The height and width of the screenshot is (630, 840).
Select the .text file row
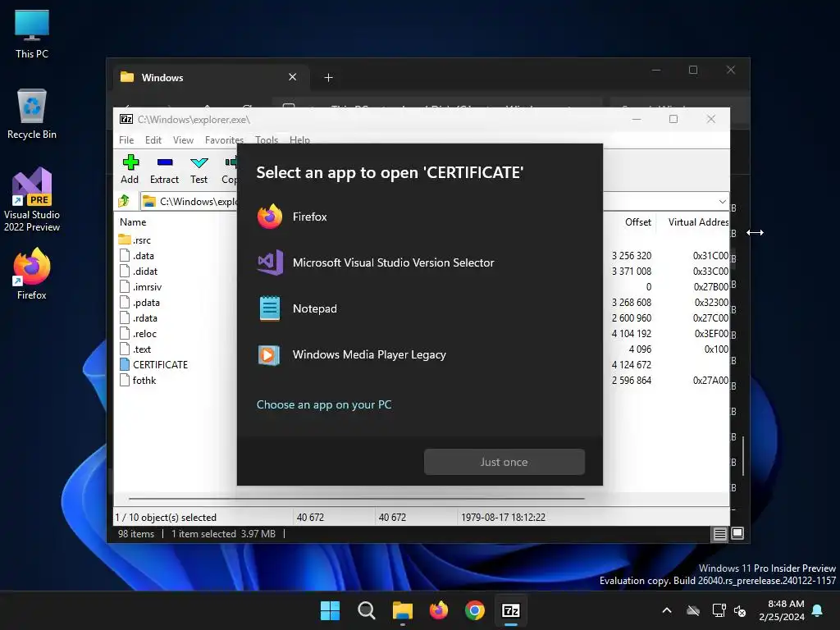click(135, 349)
